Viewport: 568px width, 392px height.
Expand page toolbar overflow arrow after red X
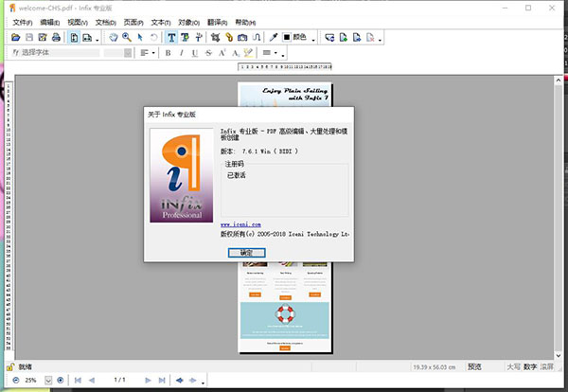point(380,40)
